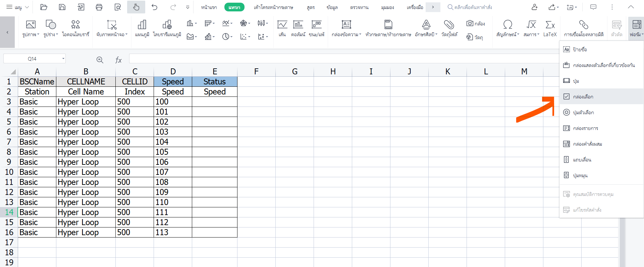Open the file open folder icon
Screen dimensions: 644x267
[x=44, y=7]
